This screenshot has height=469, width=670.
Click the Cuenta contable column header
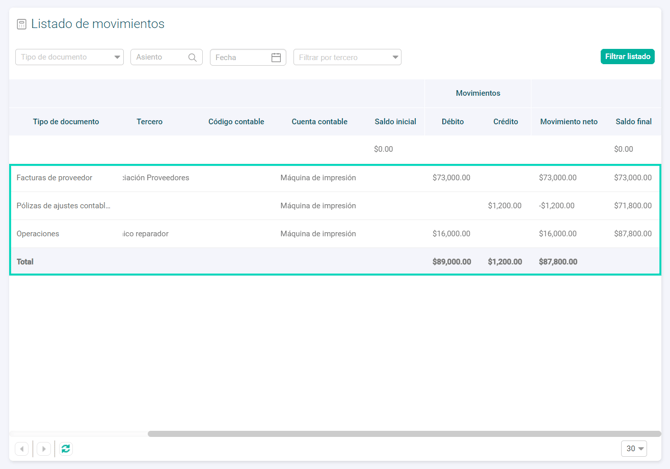coord(319,122)
